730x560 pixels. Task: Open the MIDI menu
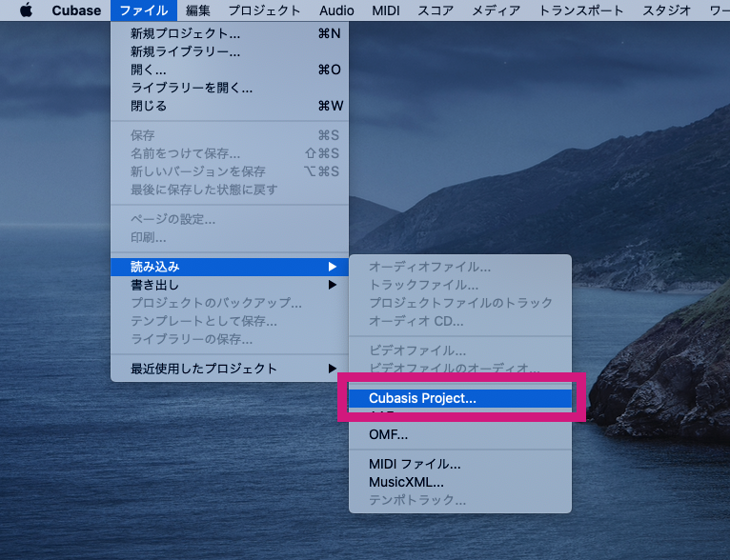[x=385, y=10]
